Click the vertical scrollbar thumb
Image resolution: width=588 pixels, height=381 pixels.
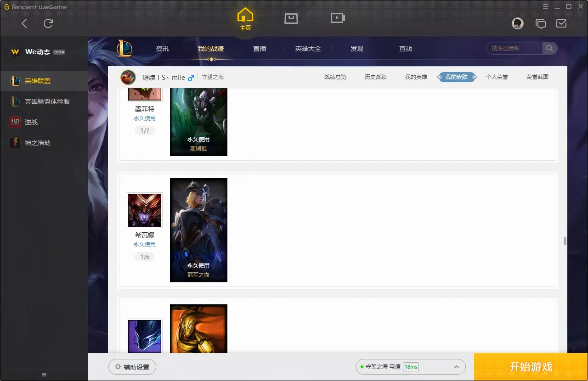pos(565,241)
